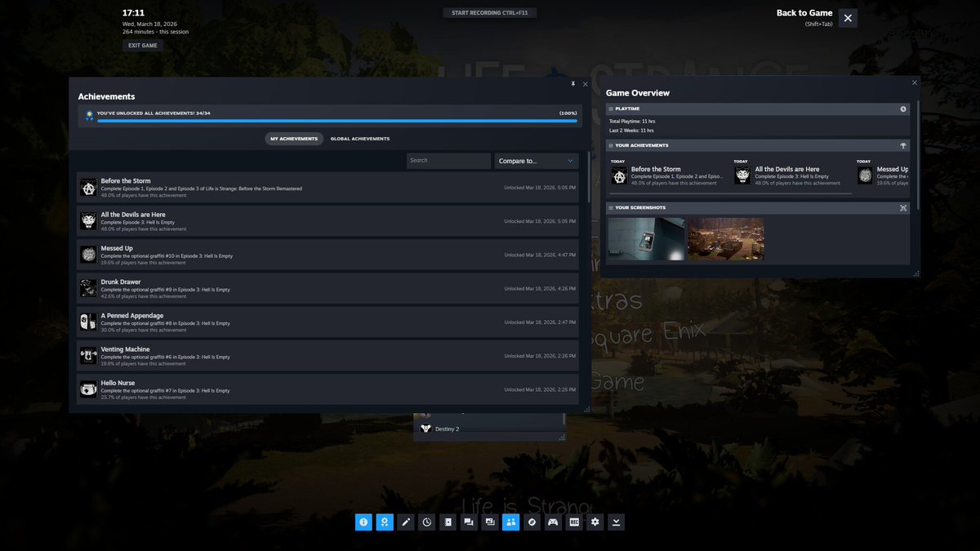Image resolution: width=980 pixels, height=551 pixels.
Task: Click the Messed Up icon in Game Overview
Action: [x=865, y=176]
